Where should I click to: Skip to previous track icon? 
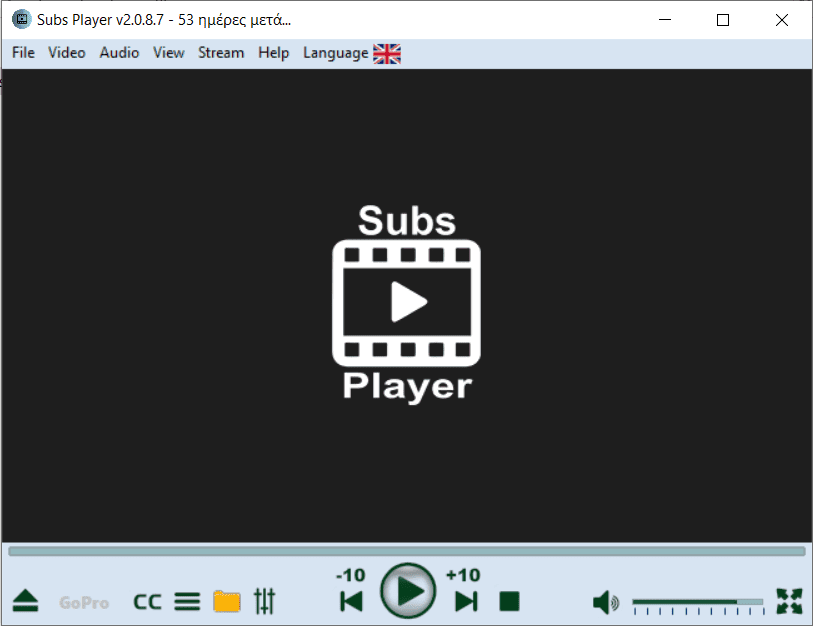click(352, 602)
